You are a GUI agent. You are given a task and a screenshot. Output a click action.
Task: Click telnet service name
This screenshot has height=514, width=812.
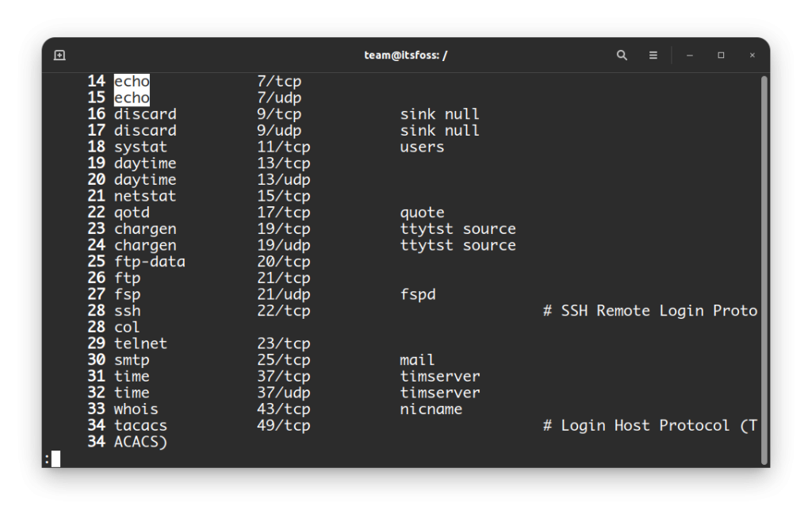[x=140, y=343]
